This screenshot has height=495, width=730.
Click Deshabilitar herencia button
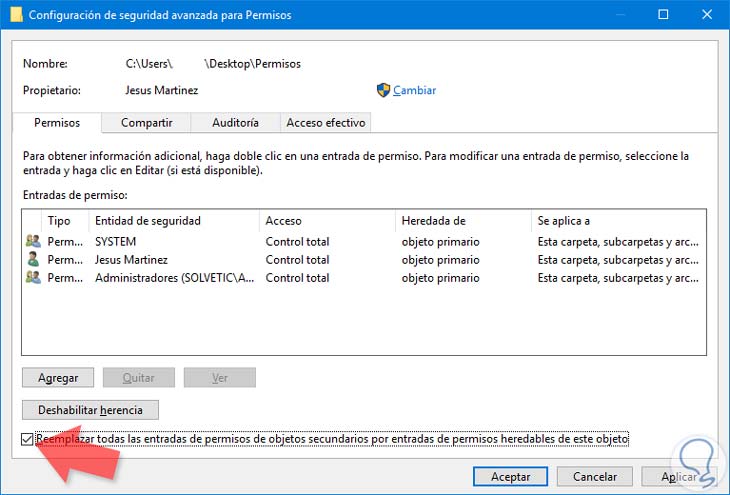pyautogui.click(x=90, y=409)
